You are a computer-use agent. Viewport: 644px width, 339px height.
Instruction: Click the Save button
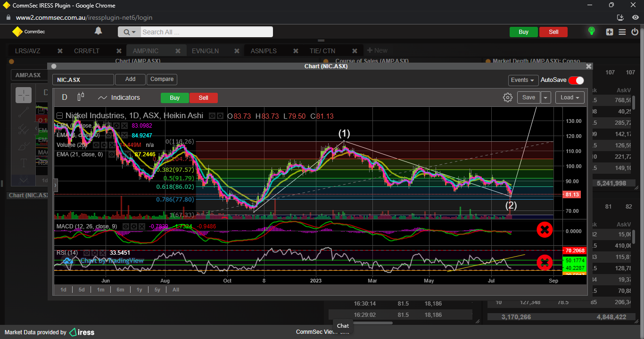(x=528, y=97)
